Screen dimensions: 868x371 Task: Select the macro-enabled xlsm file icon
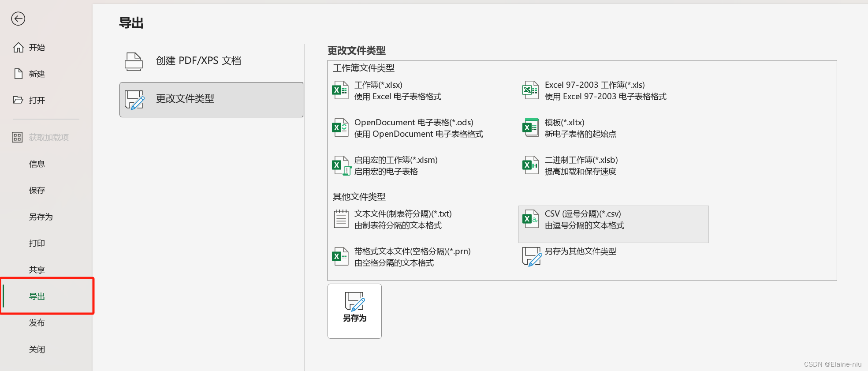342,166
